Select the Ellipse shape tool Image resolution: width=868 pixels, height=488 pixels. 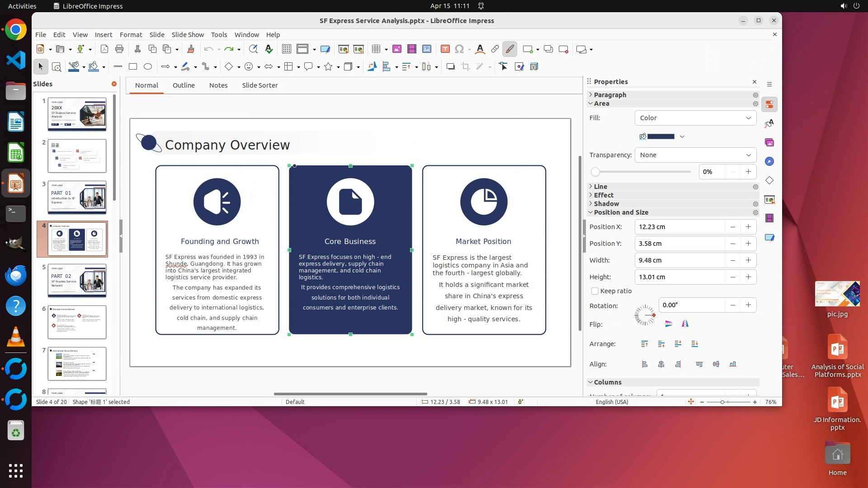(x=148, y=67)
